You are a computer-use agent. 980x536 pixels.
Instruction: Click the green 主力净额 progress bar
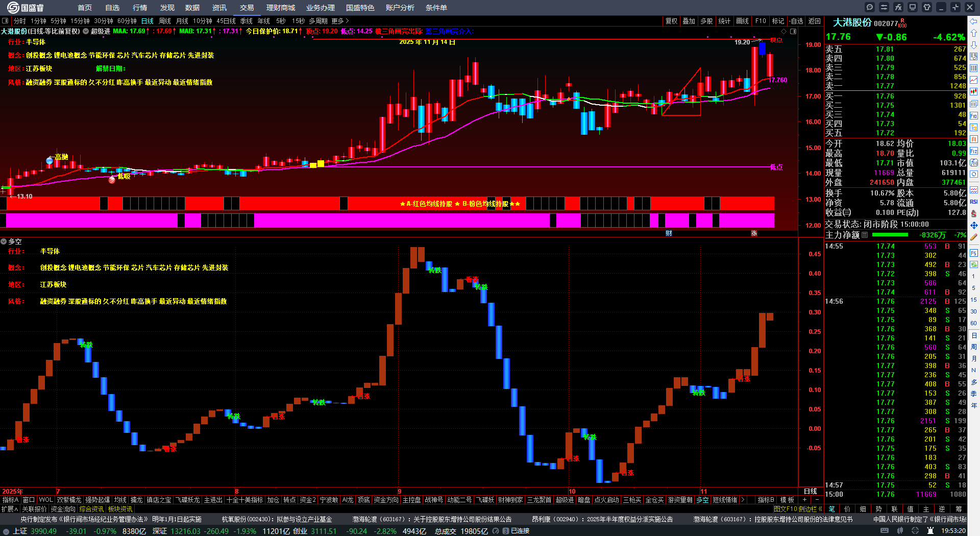pos(890,235)
